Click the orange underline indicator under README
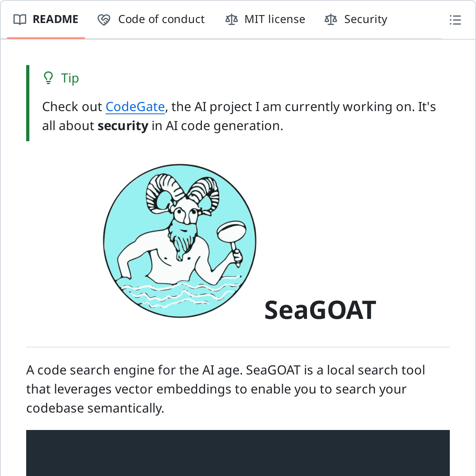476x476 pixels. pyautogui.click(x=46, y=38)
